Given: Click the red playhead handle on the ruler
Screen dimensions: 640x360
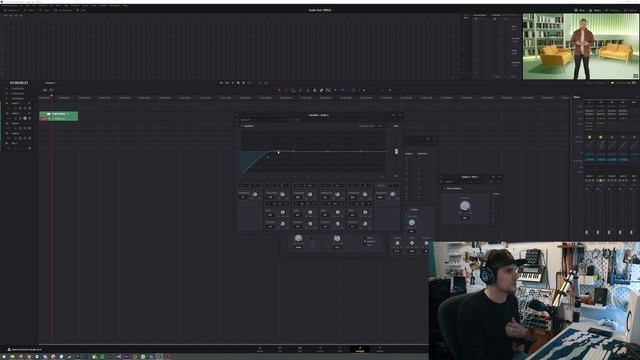Looking at the screenshot, I should [51, 96].
